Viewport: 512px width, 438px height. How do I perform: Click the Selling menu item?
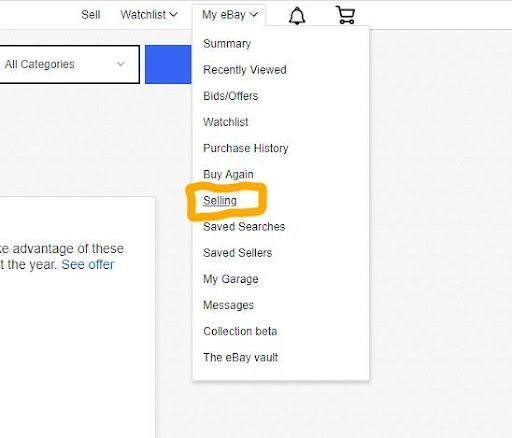click(x=220, y=201)
